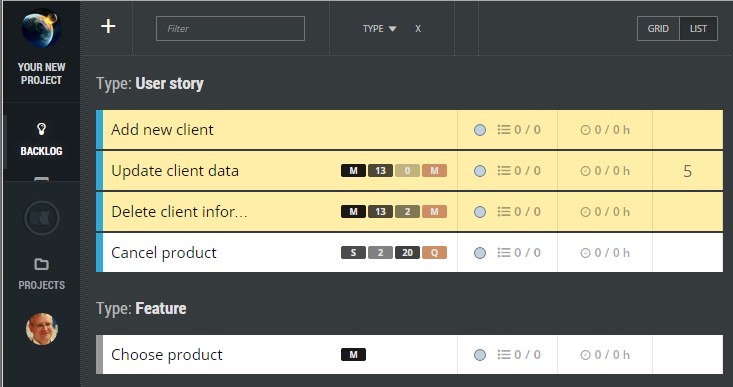This screenshot has width=733, height=387.
Task: Click tan 0 tag on Update client data
Action: 407,171
